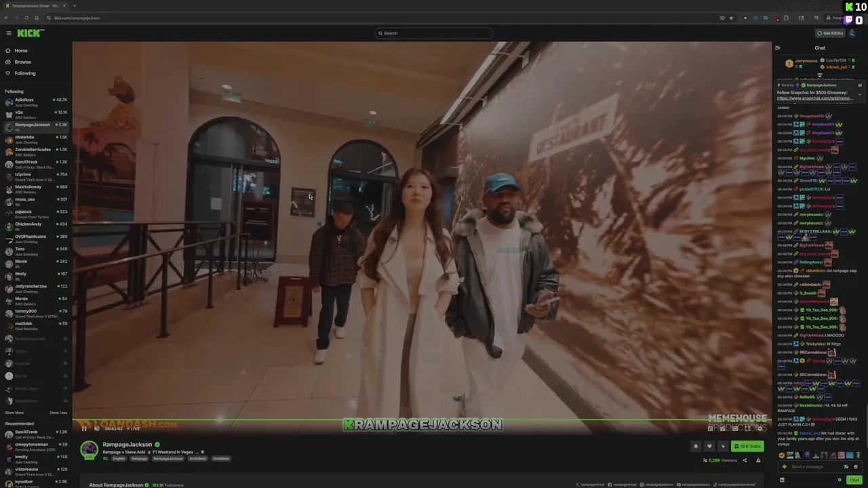Viewport: 868px width, 488px height.
Task: Focus the Search field
Action: tap(434, 33)
